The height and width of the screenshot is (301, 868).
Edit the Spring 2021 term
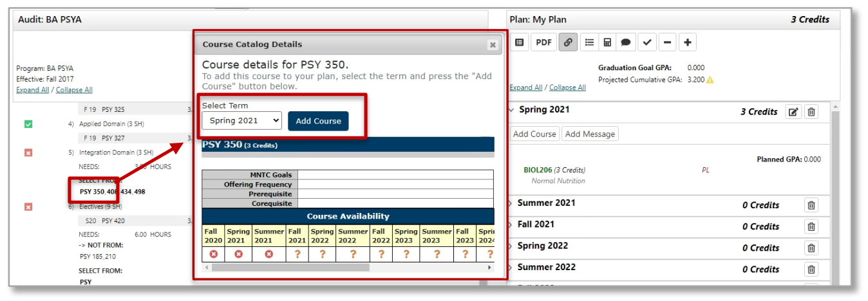(x=793, y=112)
